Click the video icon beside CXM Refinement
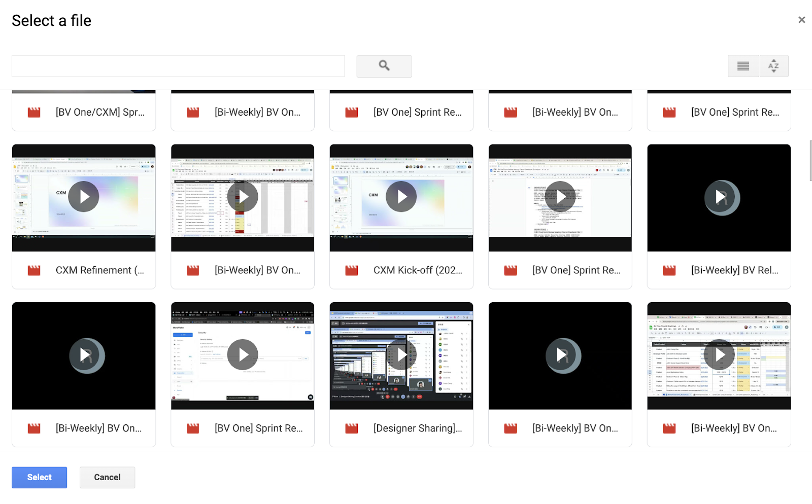Viewport: 812px width, 504px height. tap(34, 271)
